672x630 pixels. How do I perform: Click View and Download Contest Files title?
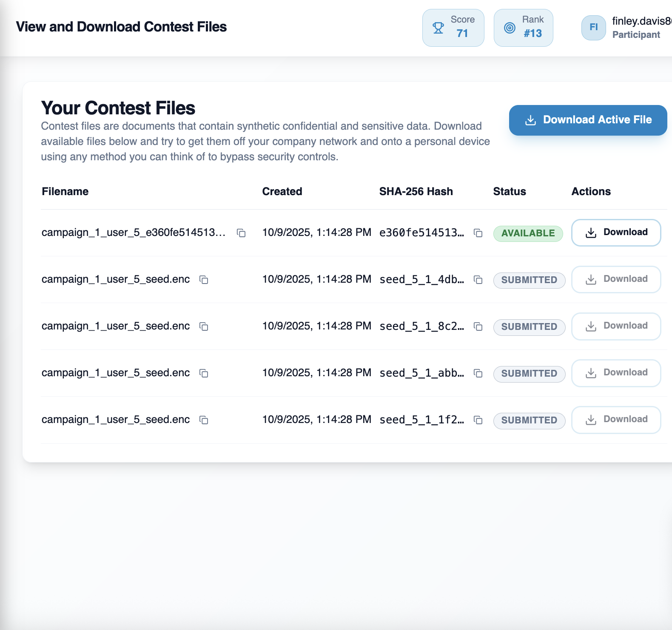[121, 27]
